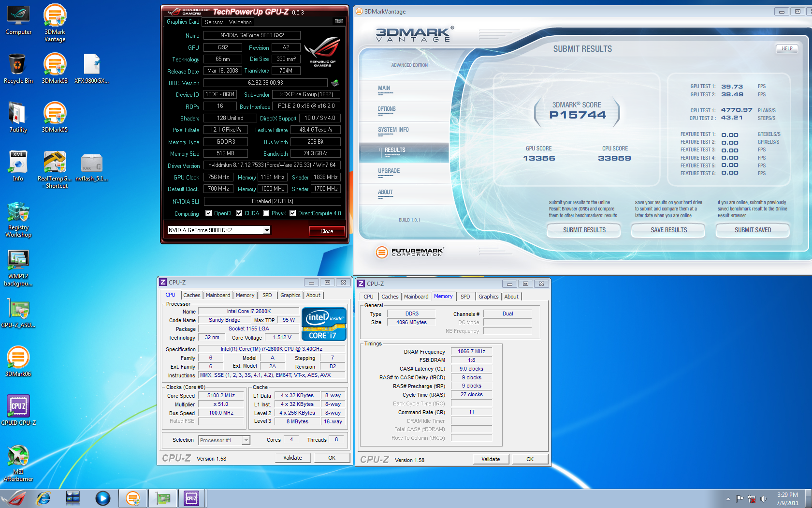Open Graphics tab in right CPU-Z window
Viewport: 812px width, 508px height.
489,297
